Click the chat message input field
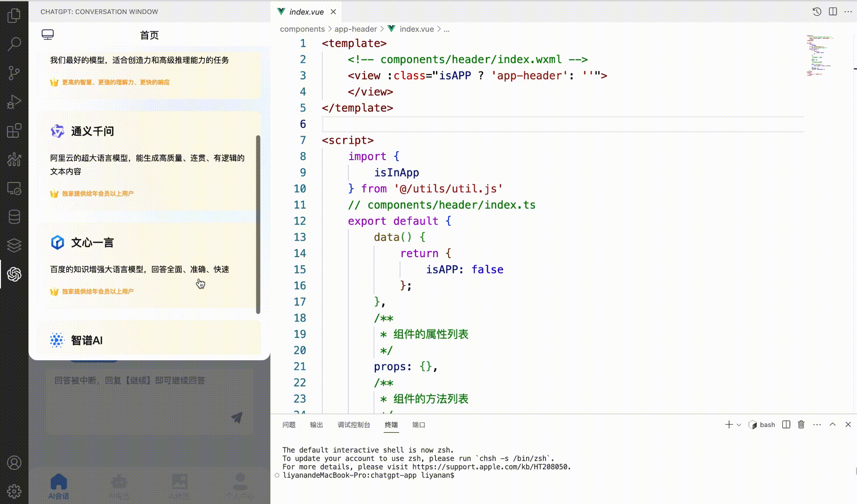Image resolution: width=857 pixels, height=504 pixels. pyautogui.click(x=149, y=401)
